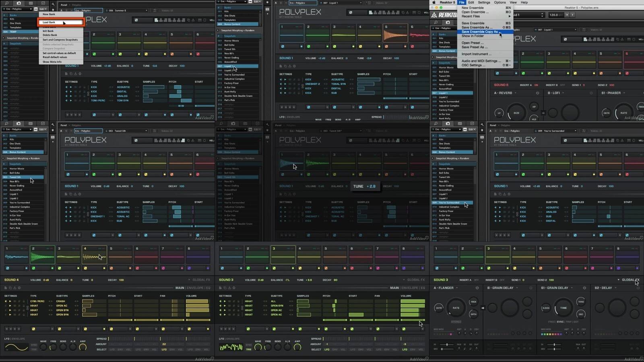Screen dimensions: 644x362
Task: Click page icon below SOUND 4 label
Action: [x=6, y=288]
